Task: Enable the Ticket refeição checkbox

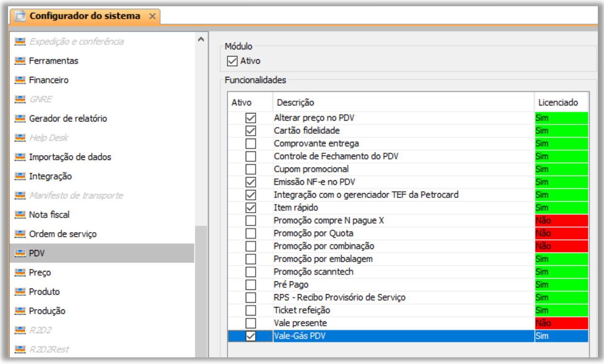Action: coord(250,310)
